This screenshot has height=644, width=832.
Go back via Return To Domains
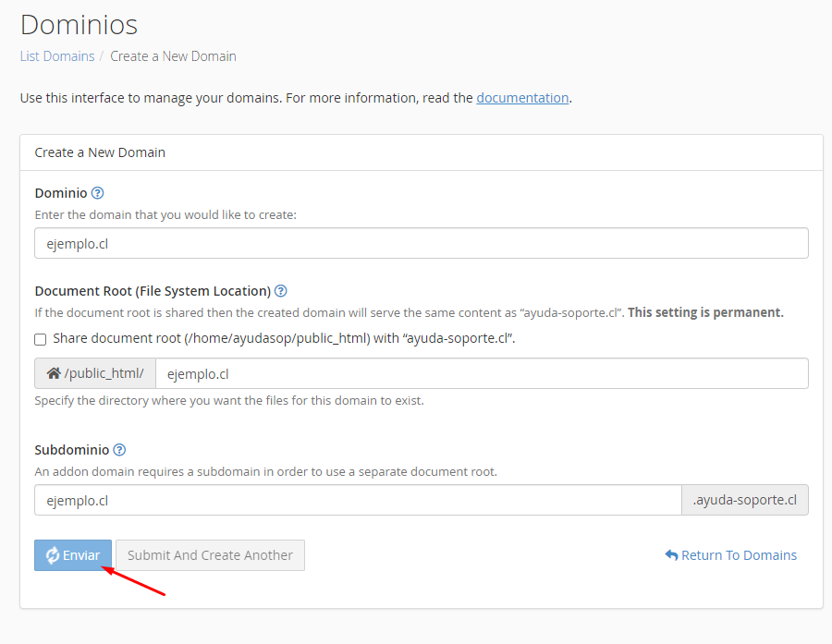tap(731, 555)
